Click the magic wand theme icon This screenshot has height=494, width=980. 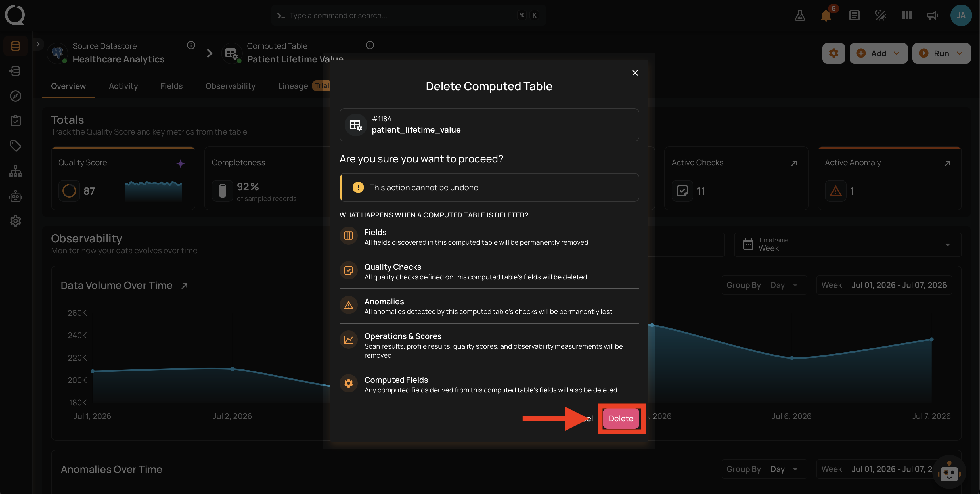[x=880, y=16]
